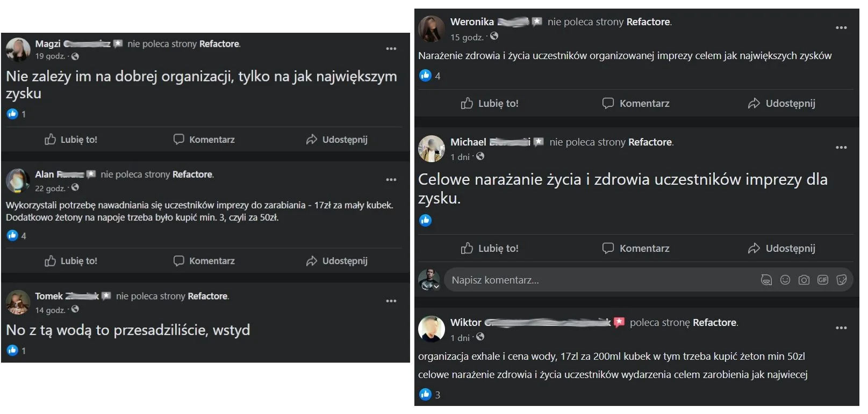Switch commenting profile via avatar arrow
The width and height of the screenshot is (868, 414).
436,287
